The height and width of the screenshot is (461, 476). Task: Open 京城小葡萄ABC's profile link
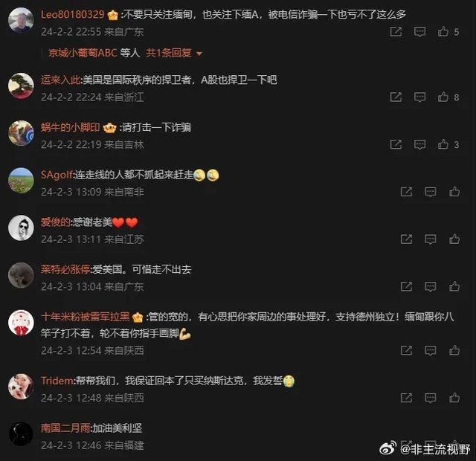(x=83, y=53)
